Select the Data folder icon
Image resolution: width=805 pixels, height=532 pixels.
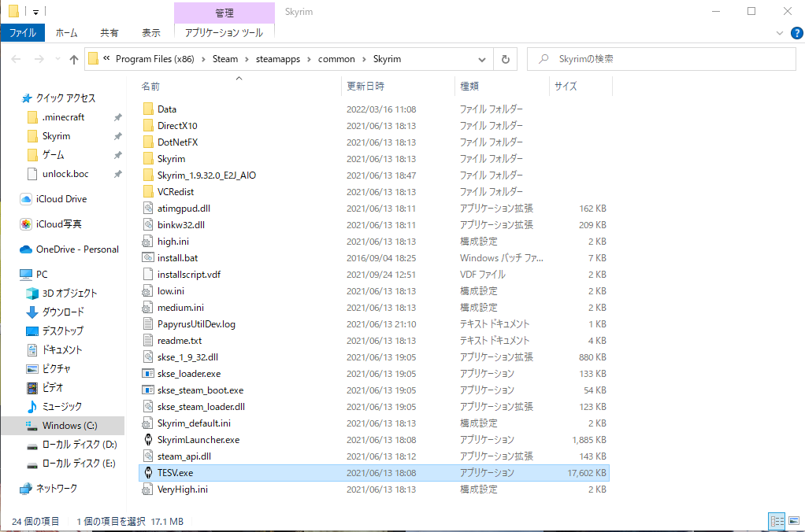[148, 109]
